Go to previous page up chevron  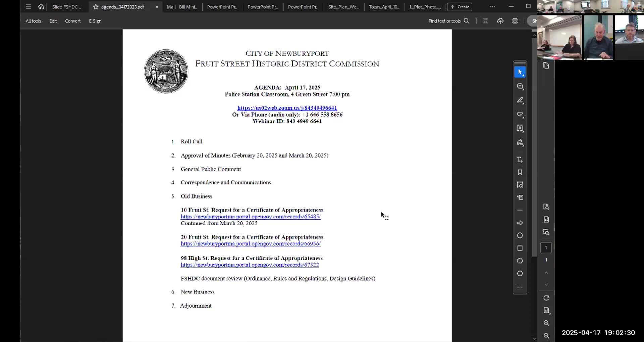tap(546, 273)
